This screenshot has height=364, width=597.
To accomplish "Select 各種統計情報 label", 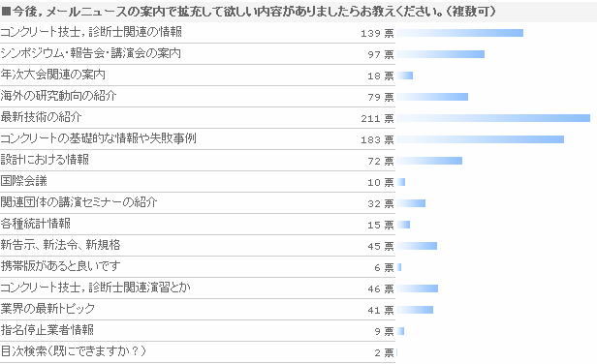I will tap(36, 224).
